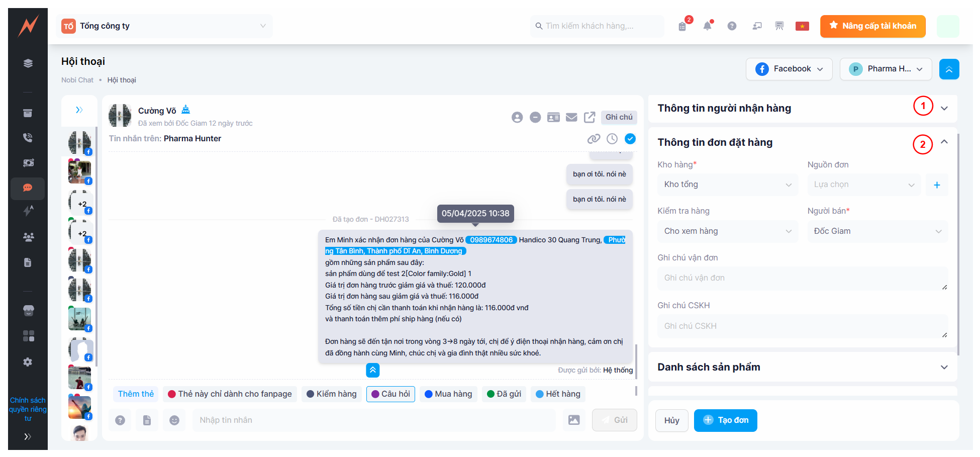Open the customer profile icon in chat header
Image resolution: width=980 pixels, height=457 pixels.
click(x=517, y=117)
